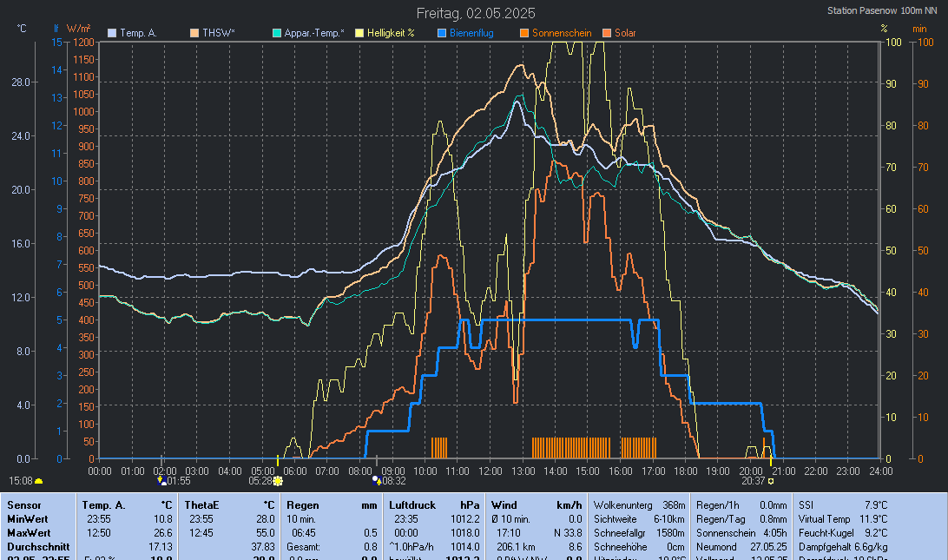The image size is (948, 560).
Task: Click the moonrise icon next to 08:32
Action: pos(378,481)
